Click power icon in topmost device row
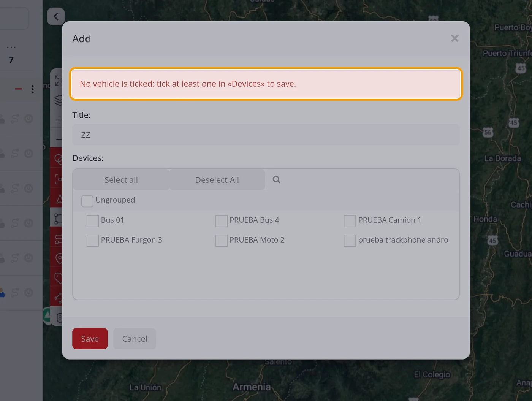Screen dimensions: 532x401 click(x=29, y=119)
